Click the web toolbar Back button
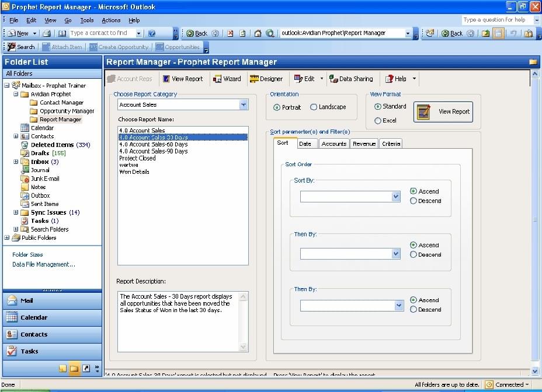The image size is (542, 392). pos(197,33)
